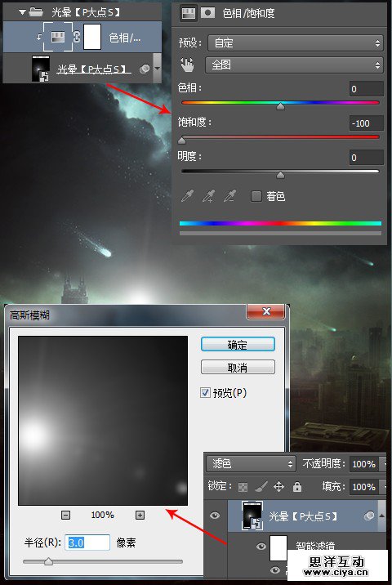Click the 饱和度 saturation slider handle
Viewport: 392px width, 585px height.
pos(181,141)
